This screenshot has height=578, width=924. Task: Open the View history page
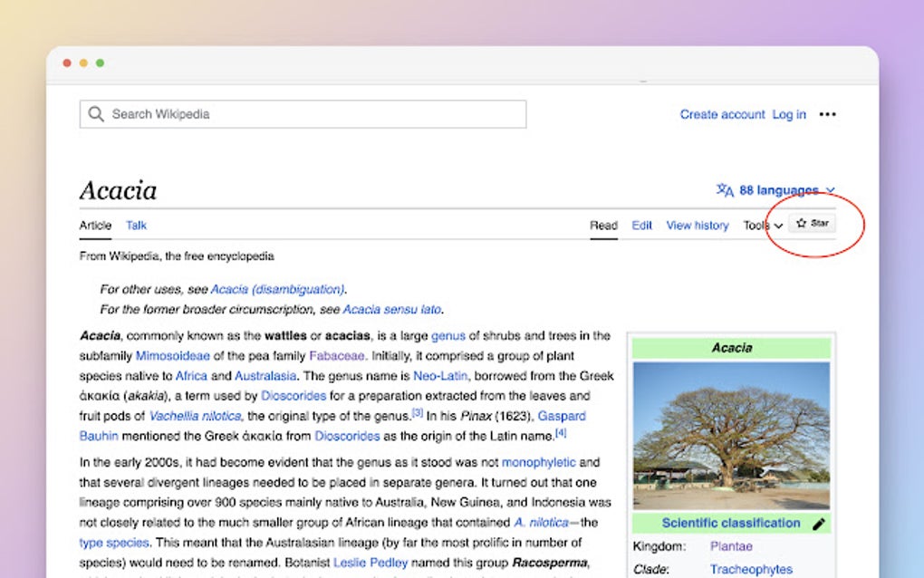pyautogui.click(x=697, y=226)
